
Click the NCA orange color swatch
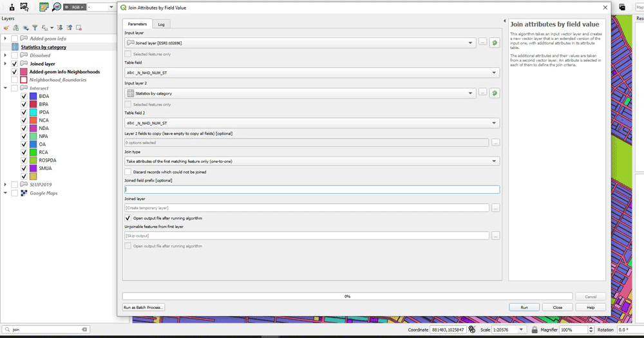tap(33, 120)
